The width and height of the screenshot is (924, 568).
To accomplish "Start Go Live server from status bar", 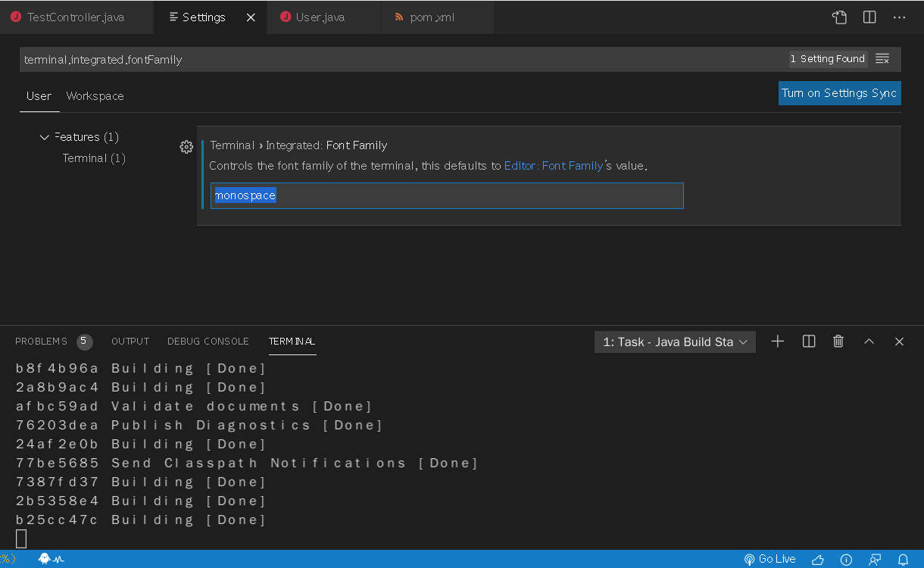I will (769, 559).
